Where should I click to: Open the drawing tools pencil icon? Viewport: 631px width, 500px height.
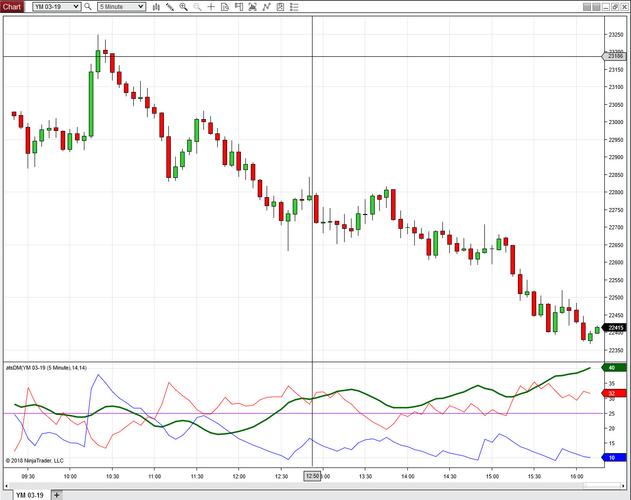(170, 7)
